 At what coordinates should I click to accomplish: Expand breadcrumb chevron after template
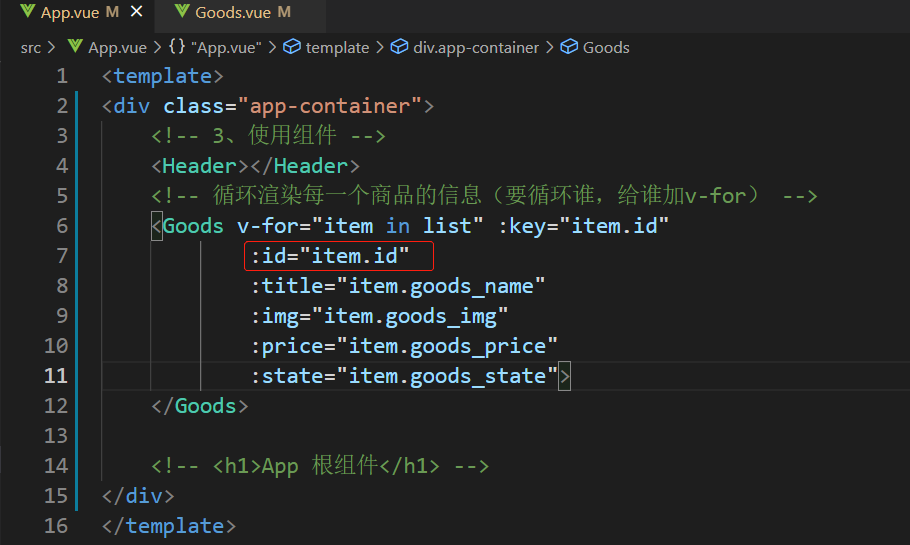click(380, 47)
